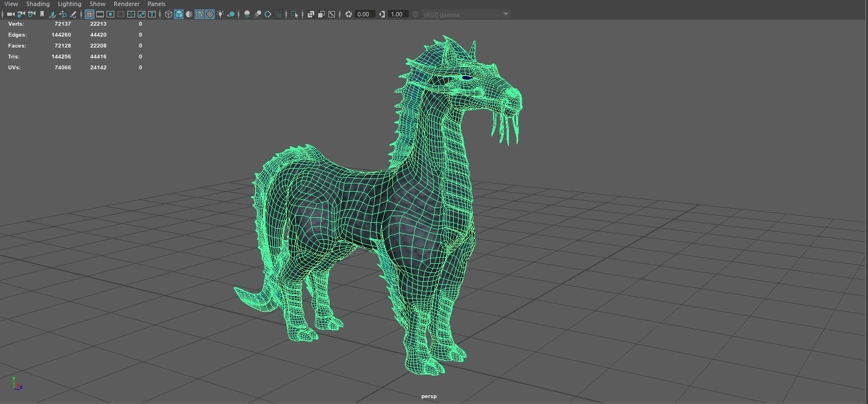Click the Lock Camera icon
The height and width of the screenshot is (404, 868).
21,14
